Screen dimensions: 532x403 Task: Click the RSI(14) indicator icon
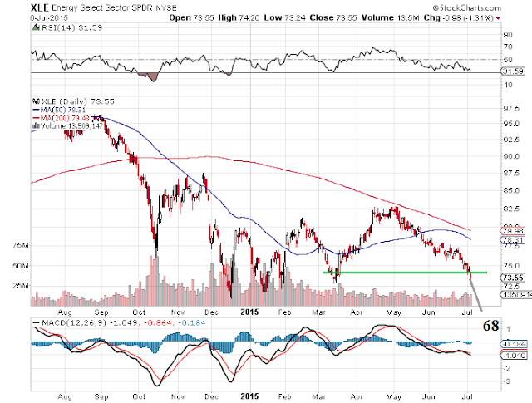[x=36, y=27]
